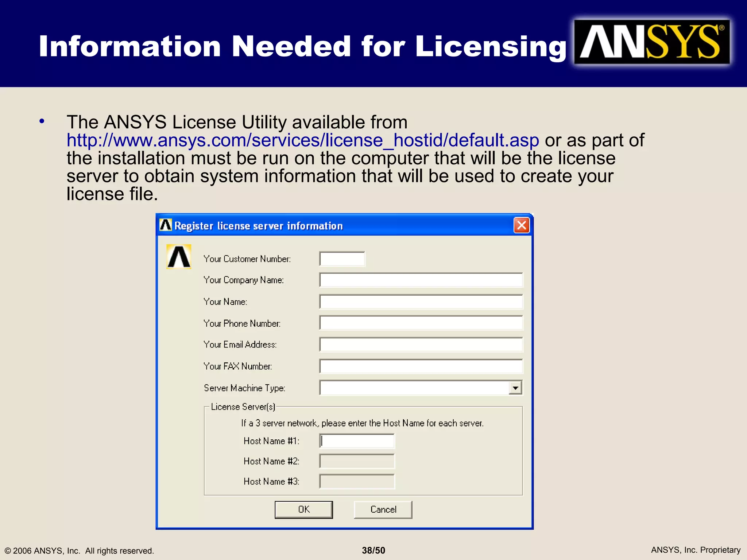Click the 3 server network instruction text
The image size is (747, 560).
(x=362, y=423)
